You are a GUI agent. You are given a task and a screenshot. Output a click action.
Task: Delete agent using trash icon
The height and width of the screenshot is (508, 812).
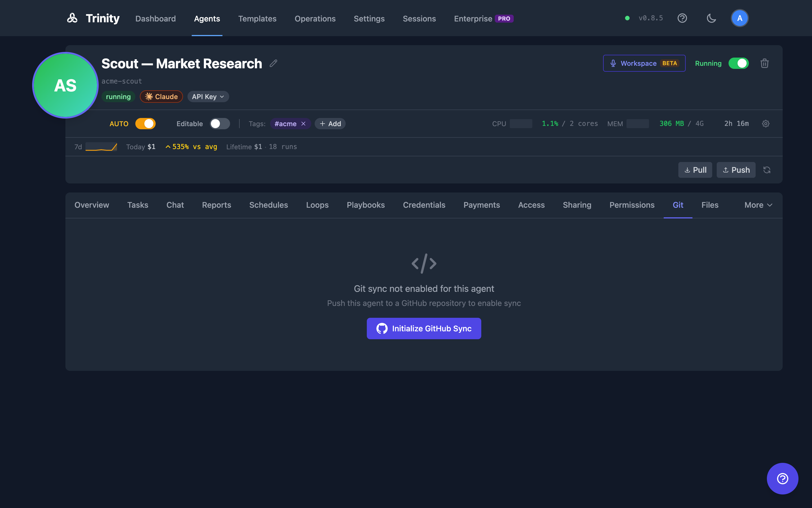764,63
